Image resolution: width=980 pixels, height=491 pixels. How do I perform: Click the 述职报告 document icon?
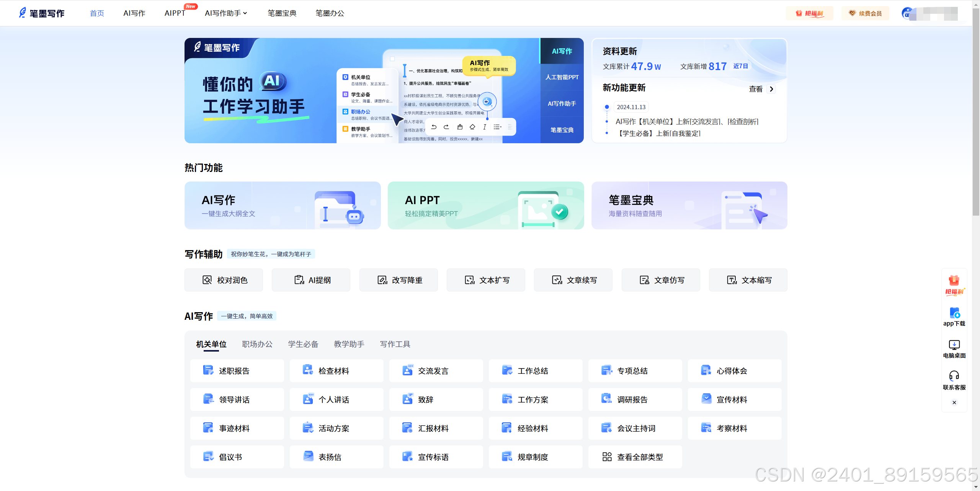click(208, 370)
